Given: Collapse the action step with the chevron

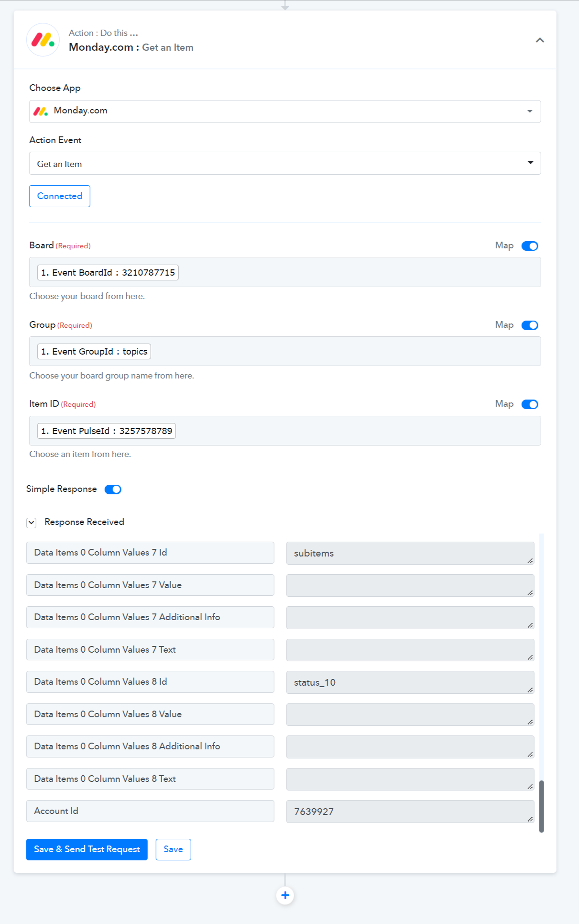Looking at the screenshot, I should [x=540, y=40].
